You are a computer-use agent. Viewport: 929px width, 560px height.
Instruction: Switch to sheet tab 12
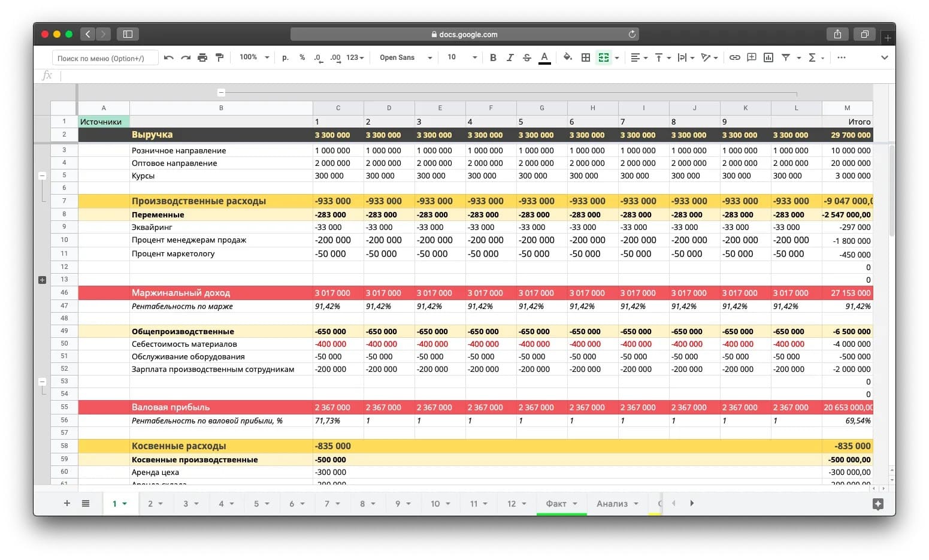[517, 504]
